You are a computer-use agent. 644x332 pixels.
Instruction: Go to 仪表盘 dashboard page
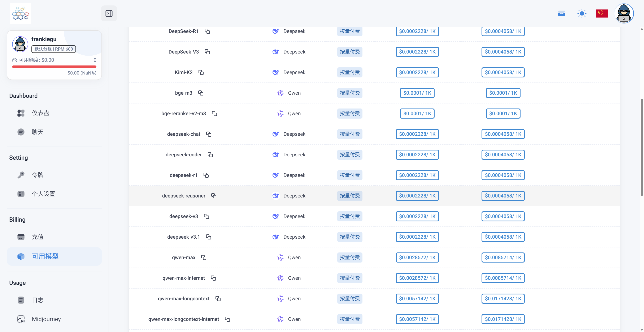point(40,113)
